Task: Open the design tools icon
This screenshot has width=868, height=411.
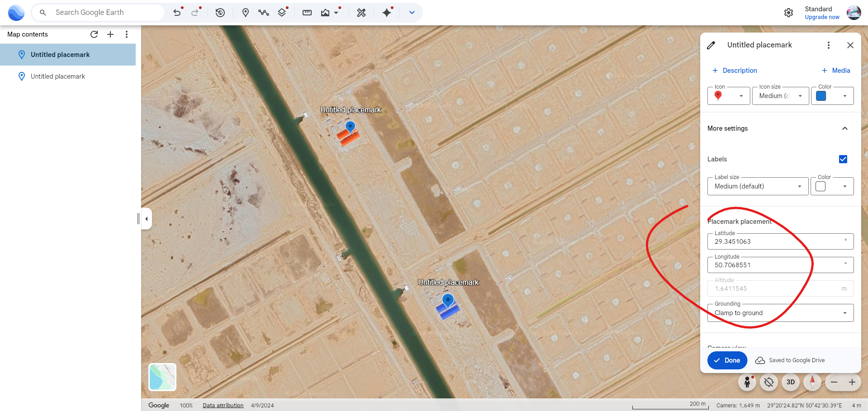Action: click(361, 13)
